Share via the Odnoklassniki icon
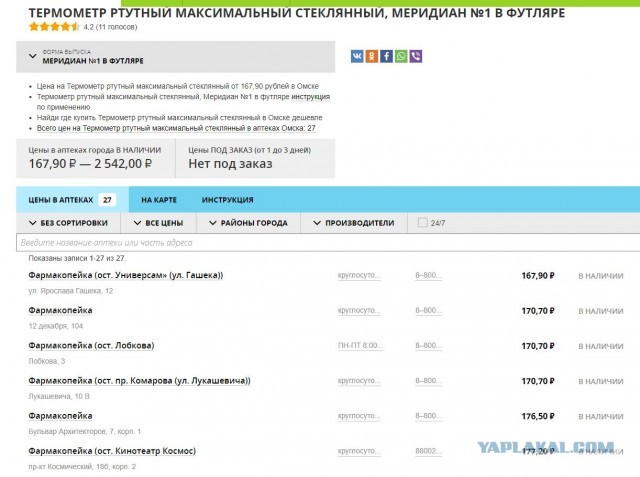 pos(371,56)
